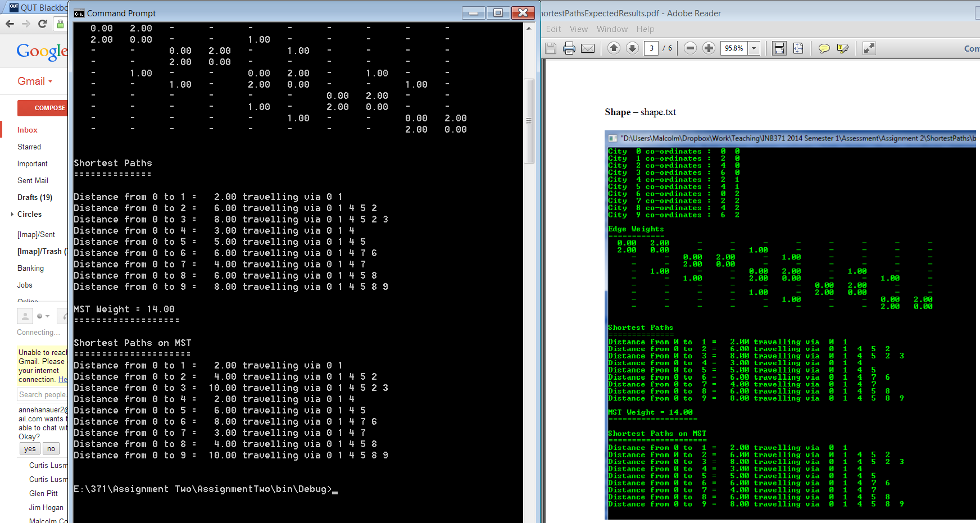Open the Jobs label in Gmail
This screenshot has height=523, width=980.
(x=25, y=285)
